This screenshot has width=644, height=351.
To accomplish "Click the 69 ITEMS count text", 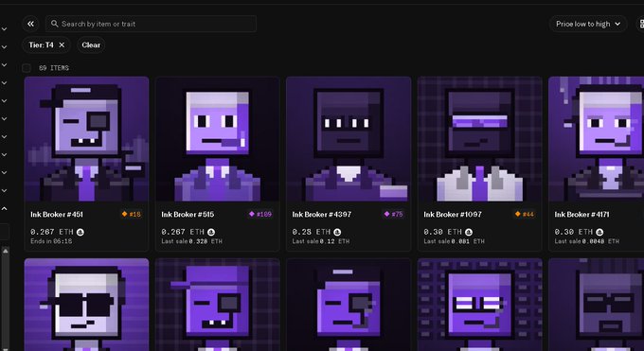I will 54,68.
